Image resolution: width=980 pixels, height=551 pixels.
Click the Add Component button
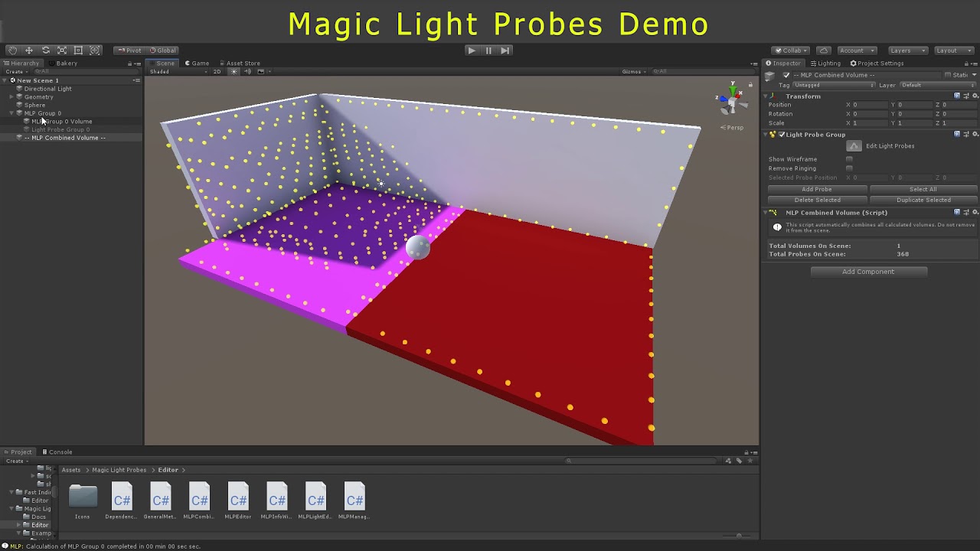point(868,272)
